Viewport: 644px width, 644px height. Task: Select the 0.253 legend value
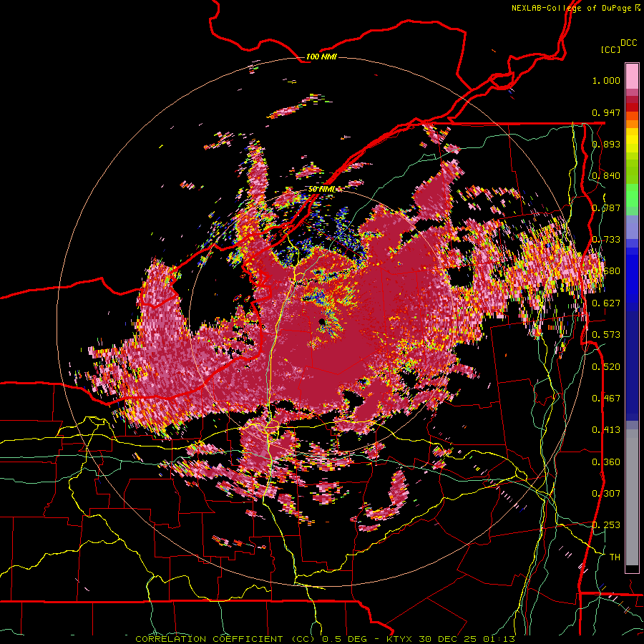point(606,525)
